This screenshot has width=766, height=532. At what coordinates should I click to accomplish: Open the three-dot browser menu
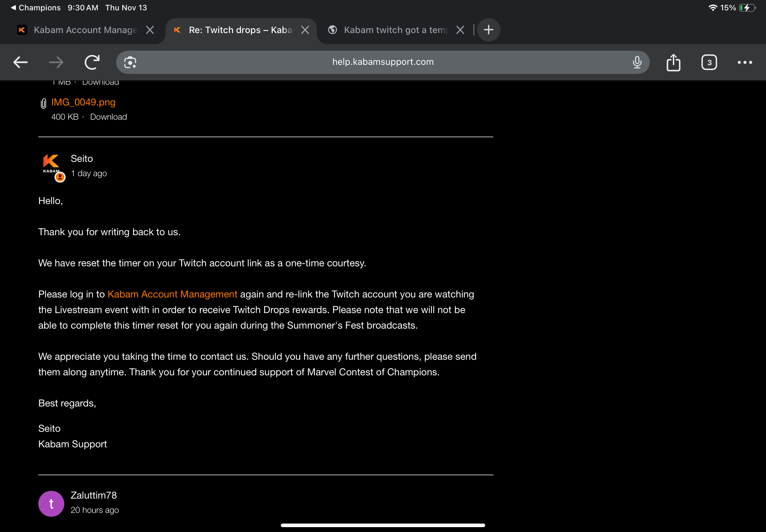click(x=745, y=62)
